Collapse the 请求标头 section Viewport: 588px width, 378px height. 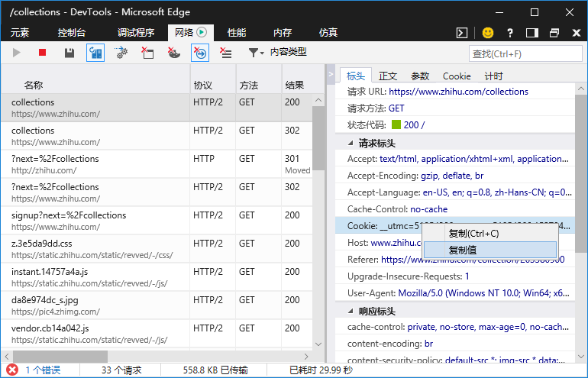(351, 143)
